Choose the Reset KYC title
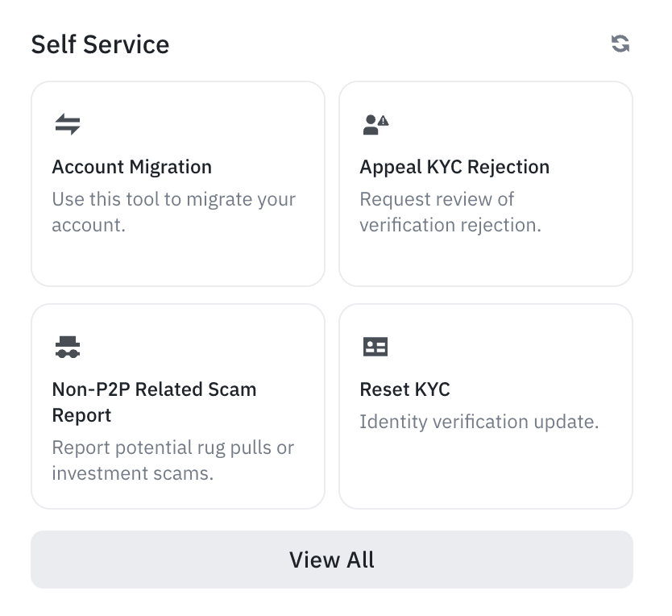Image resolution: width=672 pixels, height=616 pixels. tap(404, 389)
